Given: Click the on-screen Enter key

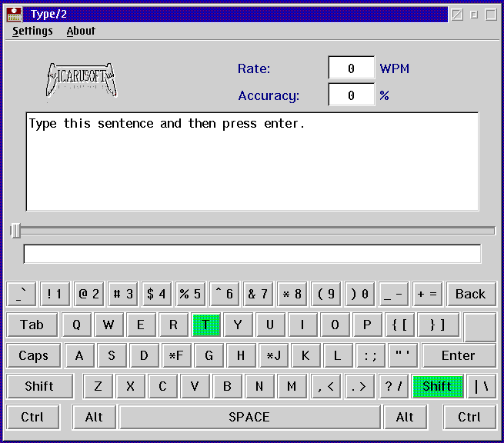Looking at the screenshot, I should pyautogui.click(x=458, y=355).
